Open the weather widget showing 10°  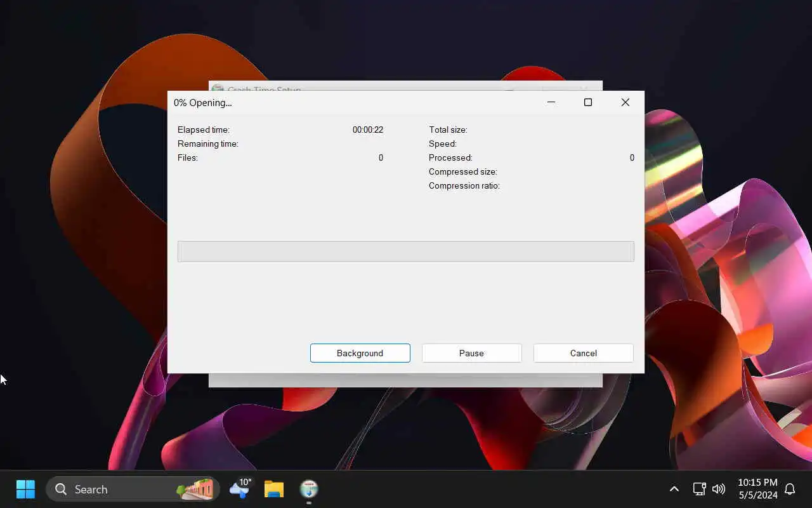tap(240, 489)
